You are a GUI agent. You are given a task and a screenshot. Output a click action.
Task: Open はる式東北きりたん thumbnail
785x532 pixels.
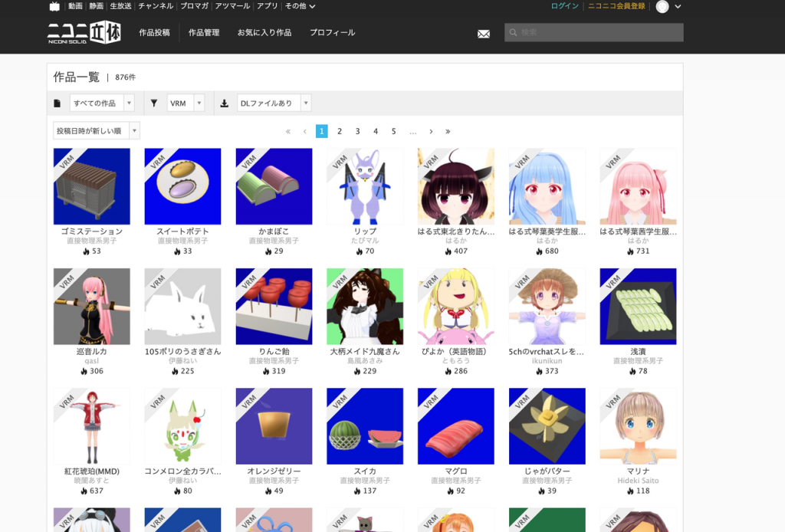coord(456,186)
